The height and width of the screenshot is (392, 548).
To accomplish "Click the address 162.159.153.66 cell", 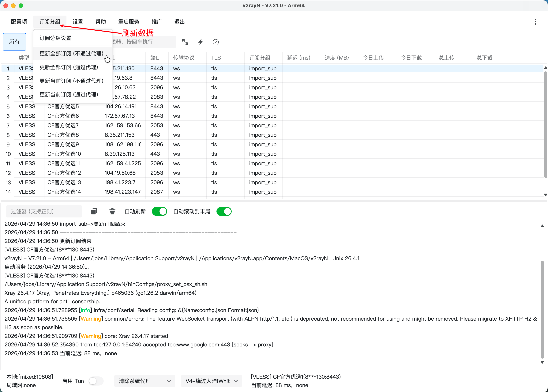I will coord(123,126).
